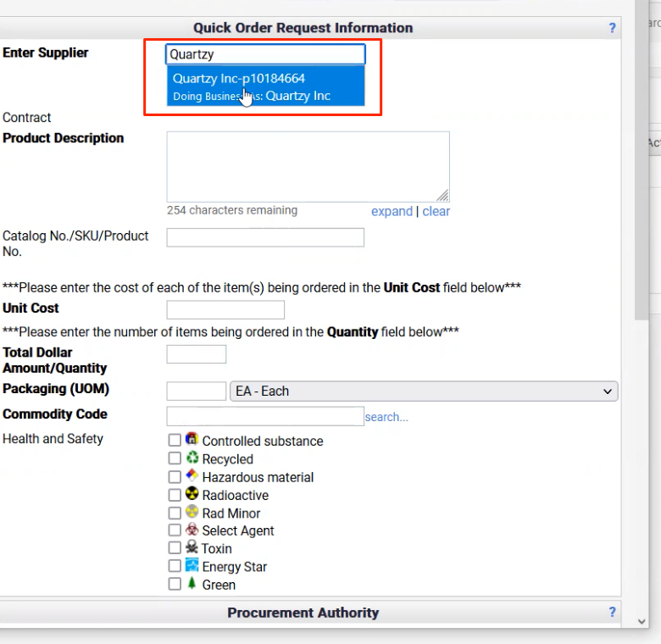The width and height of the screenshot is (661, 644).
Task: Click the expand link for description
Action: pos(392,211)
